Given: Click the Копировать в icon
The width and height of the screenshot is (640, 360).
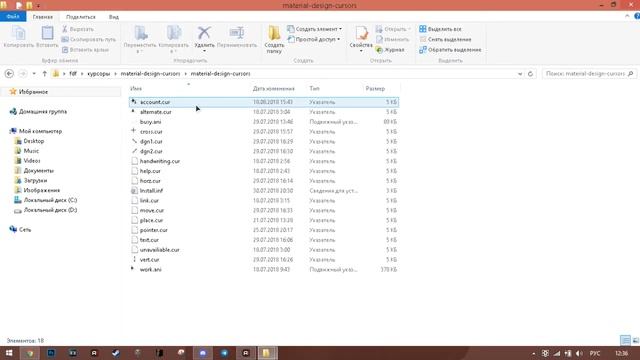Looking at the screenshot, I should (174, 33).
